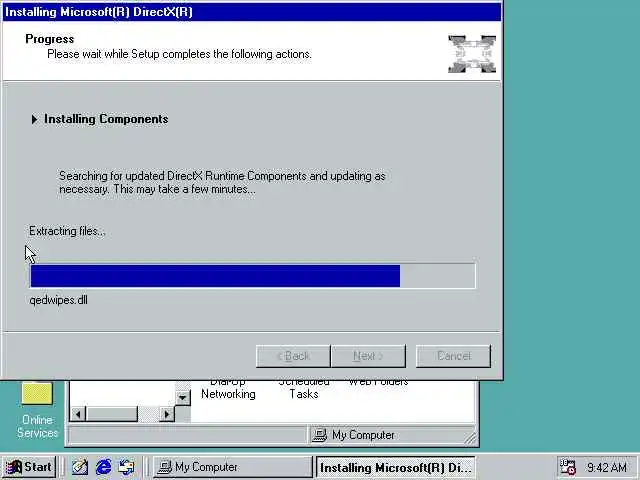The height and width of the screenshot is (480, 640).
Task: Click the Extracting files status text
Action: (67, 231)
